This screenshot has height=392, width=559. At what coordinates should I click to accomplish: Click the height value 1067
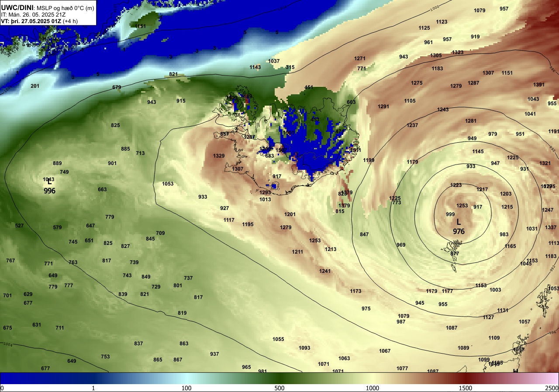385,351
